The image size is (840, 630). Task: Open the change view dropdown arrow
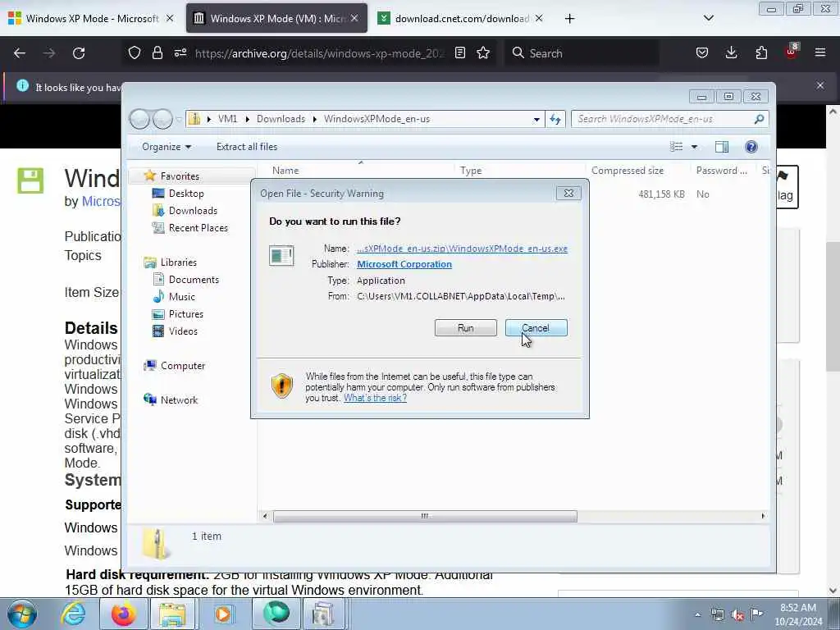[x=694, y=147]
